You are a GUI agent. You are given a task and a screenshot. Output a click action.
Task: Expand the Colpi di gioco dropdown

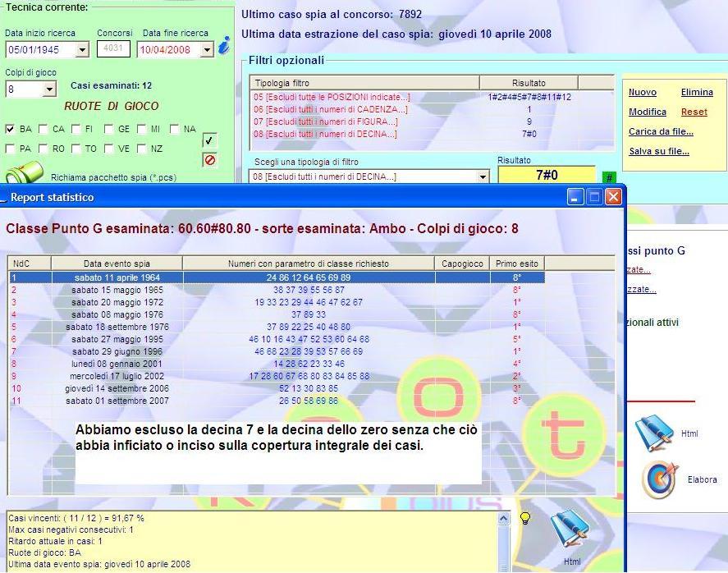pyautogui.click(x=49, y=89)
